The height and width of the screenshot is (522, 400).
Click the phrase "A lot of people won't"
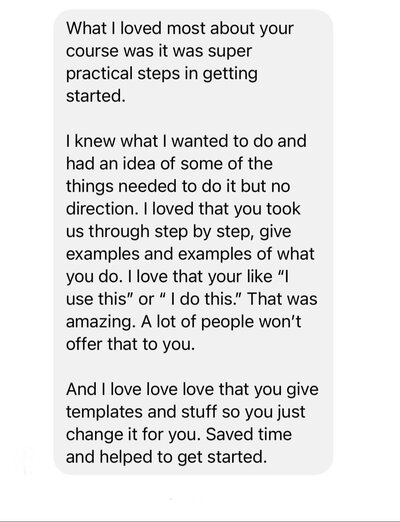[221, 322]
